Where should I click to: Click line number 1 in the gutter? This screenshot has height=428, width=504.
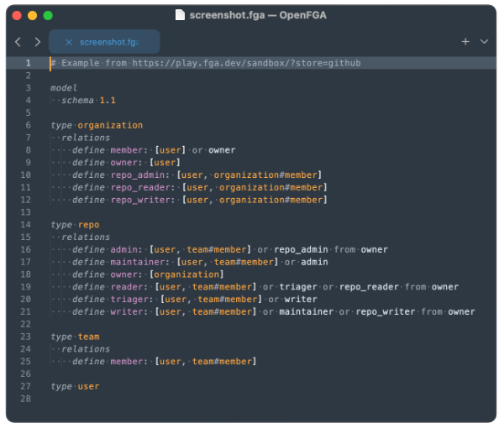pos(29,63)
